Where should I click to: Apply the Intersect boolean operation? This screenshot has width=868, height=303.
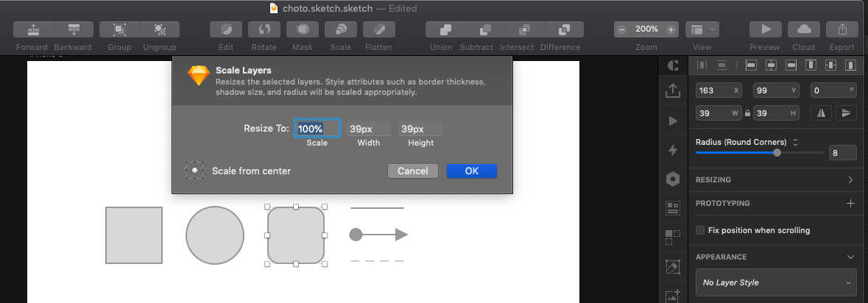tap(525, 29)
